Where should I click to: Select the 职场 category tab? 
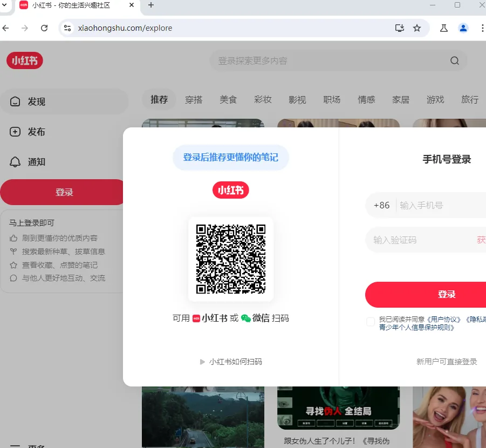pyautogui.click(x=332, y=100)
